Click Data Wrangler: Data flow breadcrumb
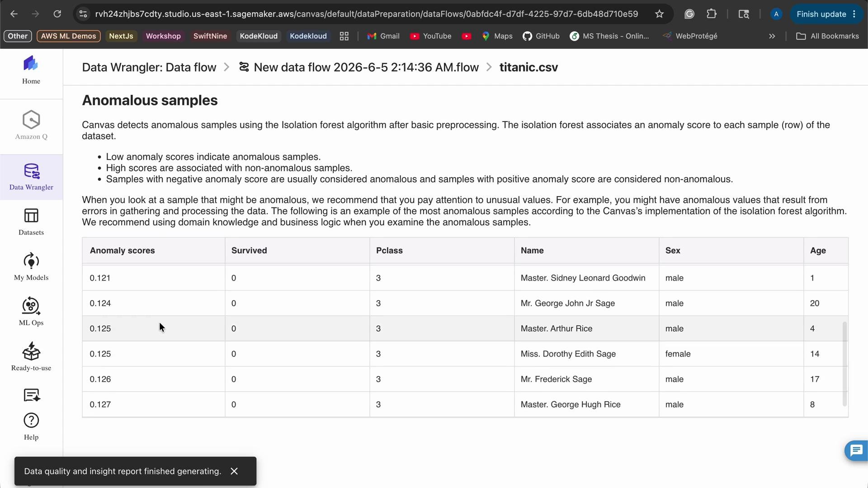Image resolution: width=868 pixels, height=488 pixels. click(x=149, y=67)
